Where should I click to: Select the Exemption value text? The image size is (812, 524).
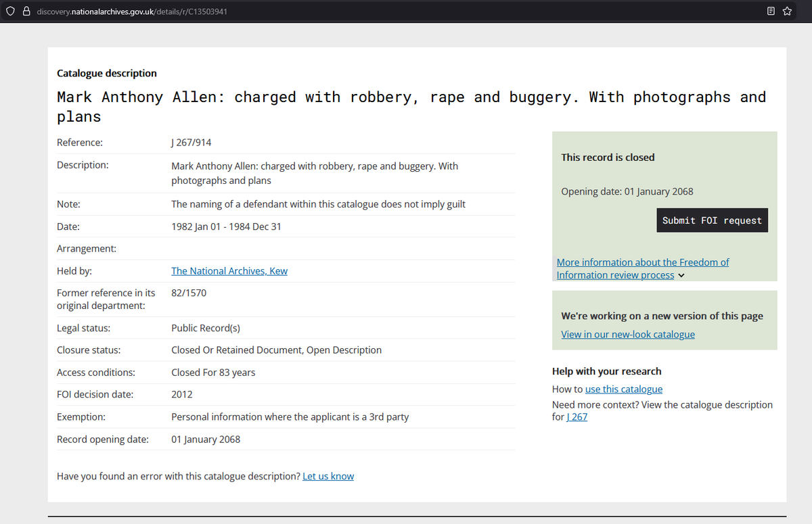coord(290,416)
